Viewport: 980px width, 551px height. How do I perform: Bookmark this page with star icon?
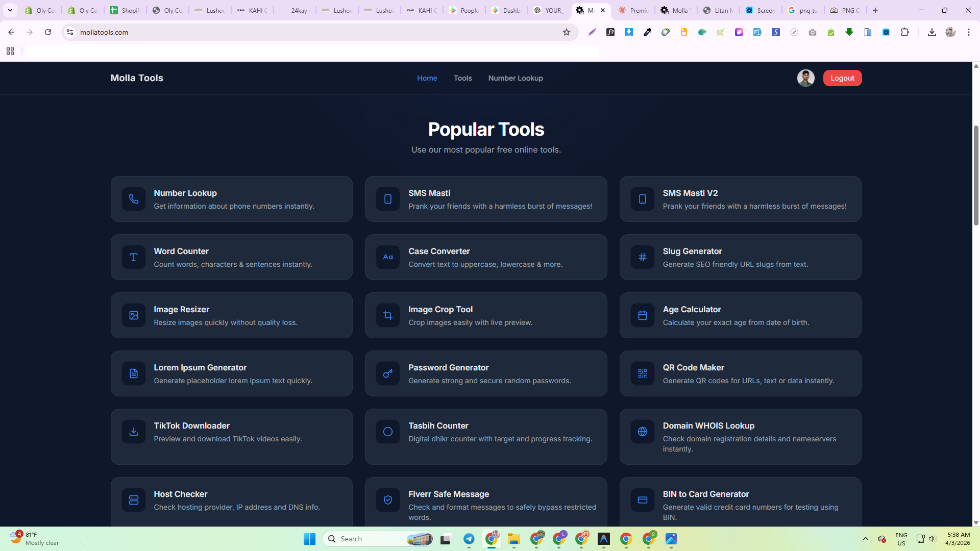(566, 32)
